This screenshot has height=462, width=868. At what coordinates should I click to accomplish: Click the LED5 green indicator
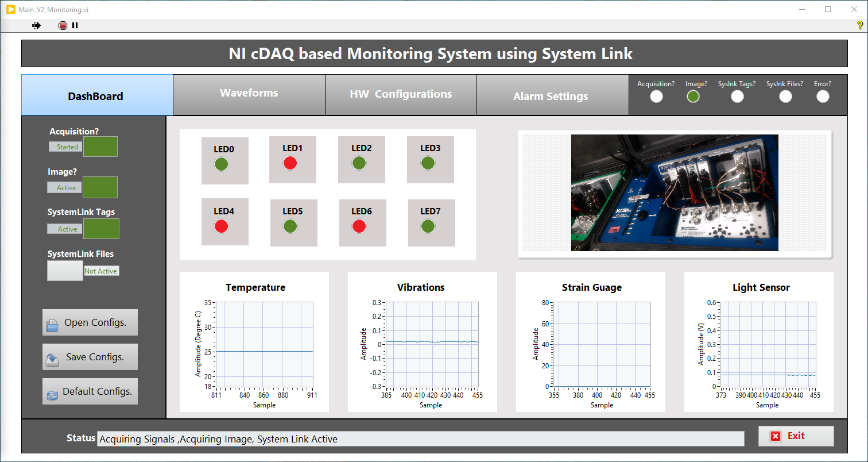tap(290, 226)
